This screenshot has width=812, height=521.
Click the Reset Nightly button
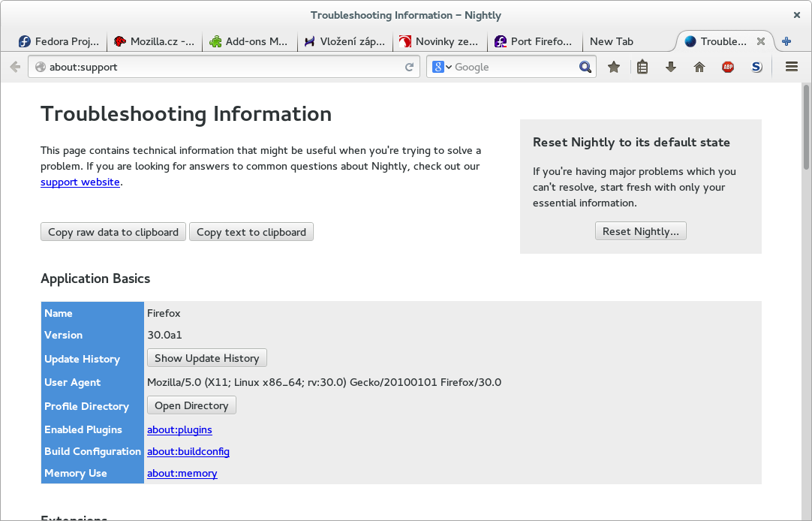[x=641, y=231]
